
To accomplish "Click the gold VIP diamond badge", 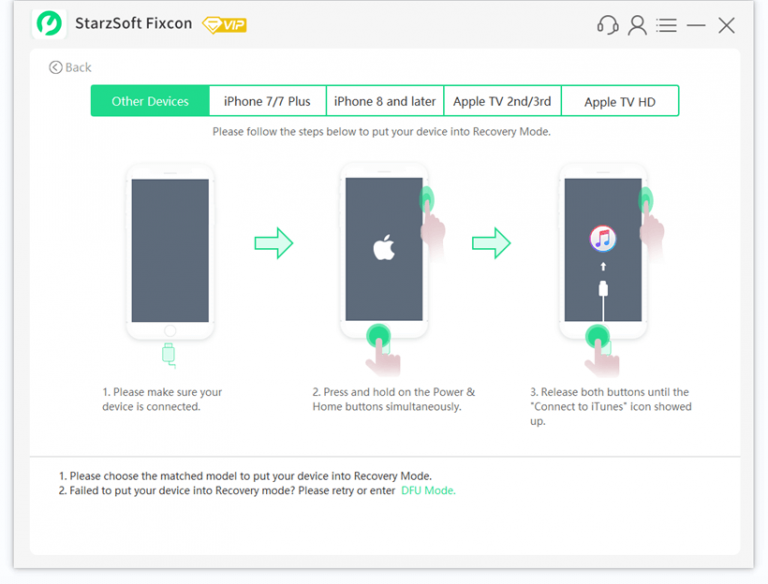I will pos(223,24).
